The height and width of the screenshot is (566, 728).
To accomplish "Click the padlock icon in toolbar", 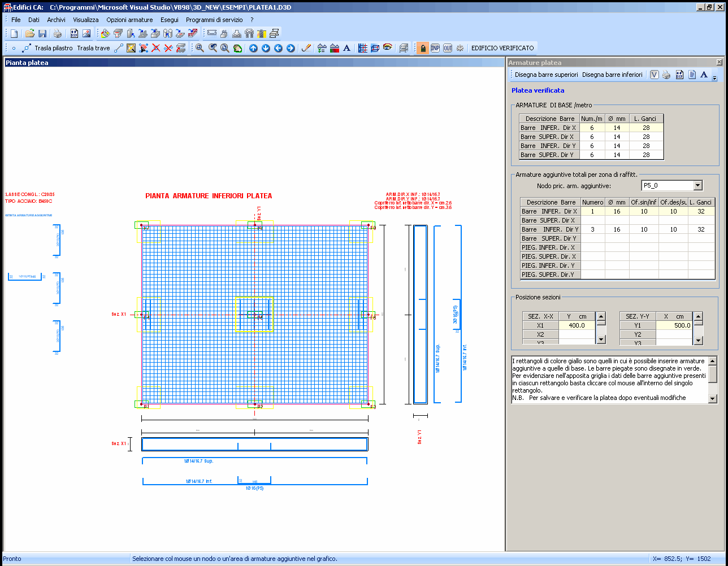I will (423, 48).
